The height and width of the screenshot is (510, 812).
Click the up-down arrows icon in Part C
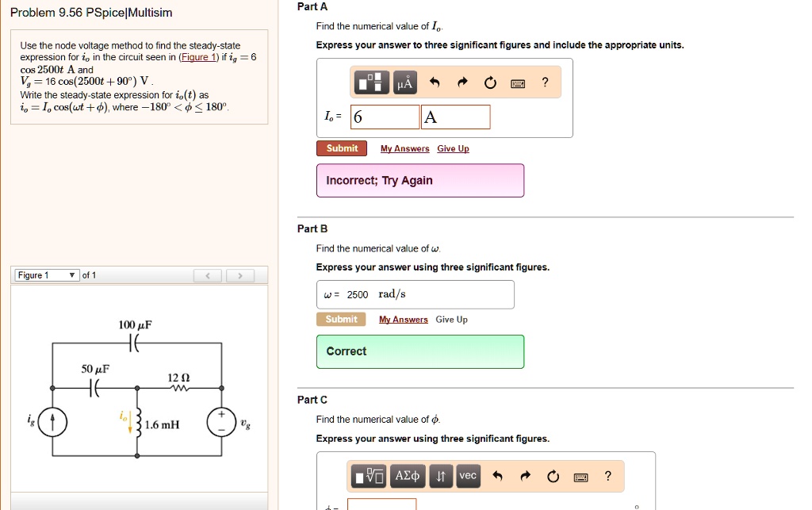pos(441,476)
